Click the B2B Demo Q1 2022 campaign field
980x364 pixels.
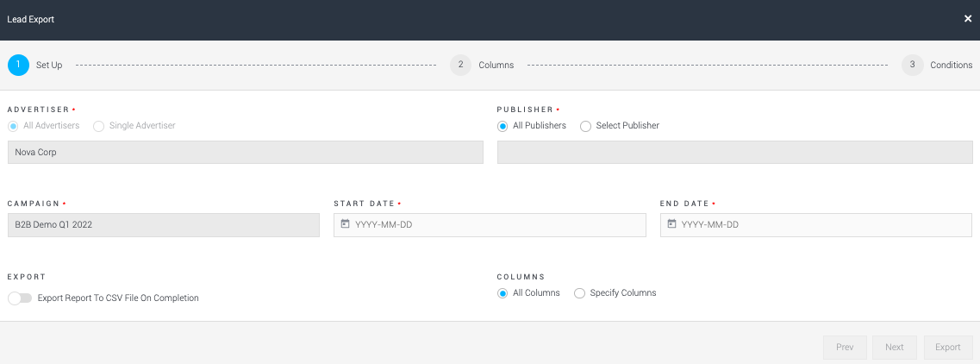click(x=164, y=225)
